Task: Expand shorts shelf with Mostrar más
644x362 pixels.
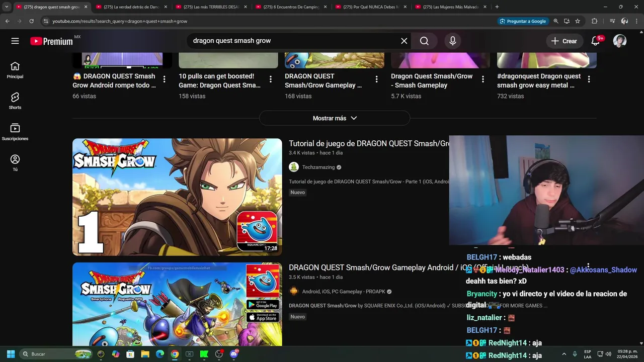Action: click(335, 118)
